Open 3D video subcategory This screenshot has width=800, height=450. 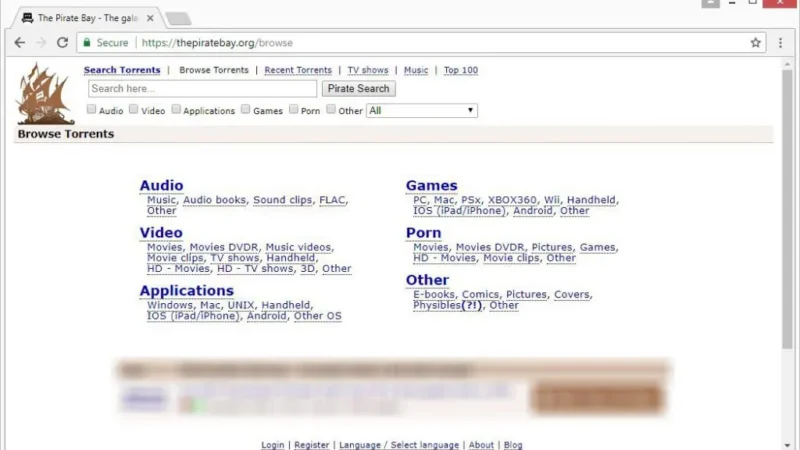pyautogui.click(x=308, y=268)
